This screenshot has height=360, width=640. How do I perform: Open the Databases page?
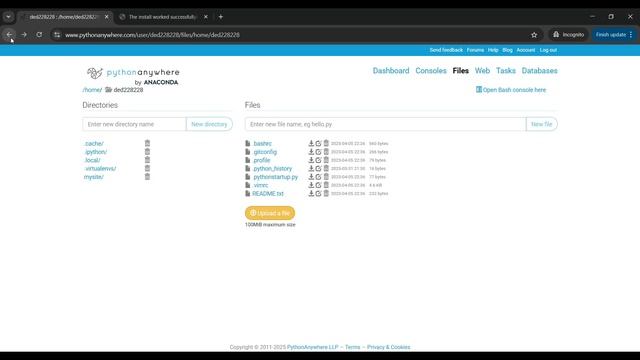click(x=539, y=71)
